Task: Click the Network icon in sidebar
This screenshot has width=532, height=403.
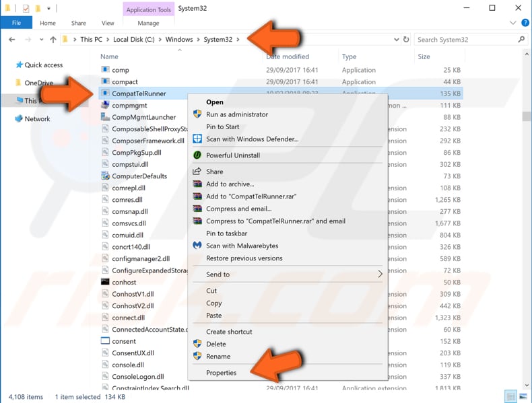Action: pos(19,118)
